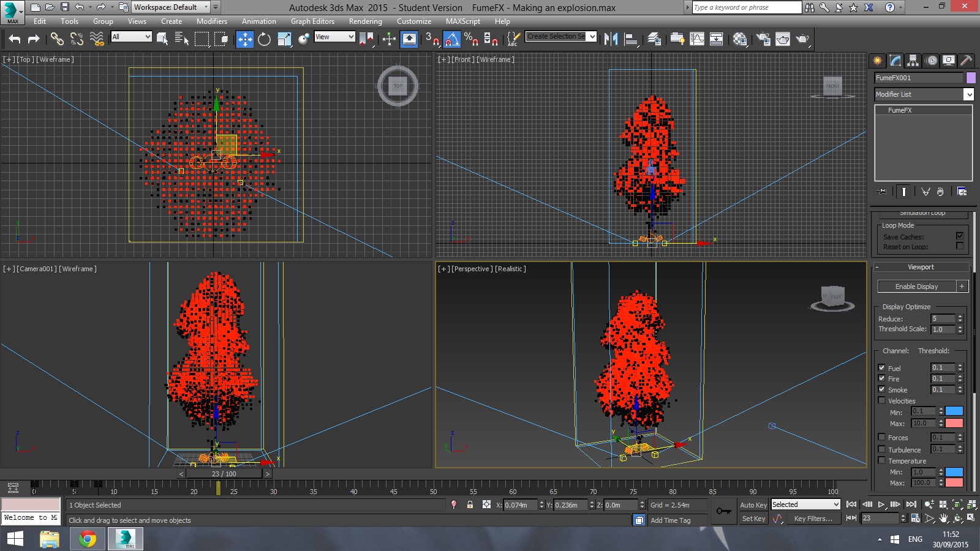This screenshot has width=980, height=551.
Task: Enable Turbulence channel checkbox
Action: click(882, 449)
